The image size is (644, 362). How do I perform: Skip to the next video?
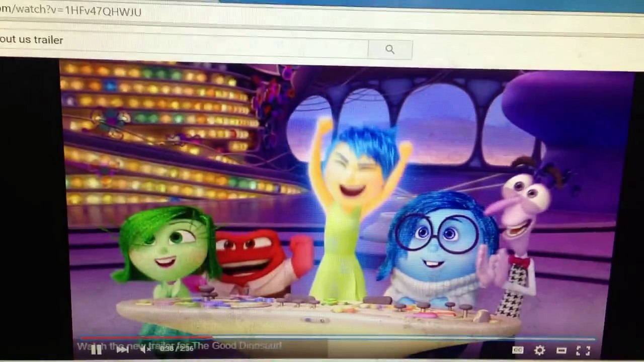(122, 350)
